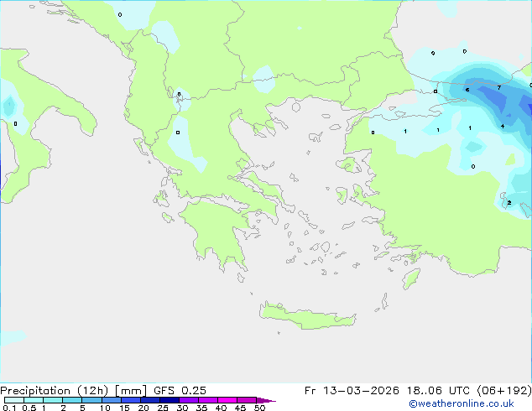The image size is (532, 411).
Task: Pick the legend swatch between 1 and 2
Action: click(53, 400)
